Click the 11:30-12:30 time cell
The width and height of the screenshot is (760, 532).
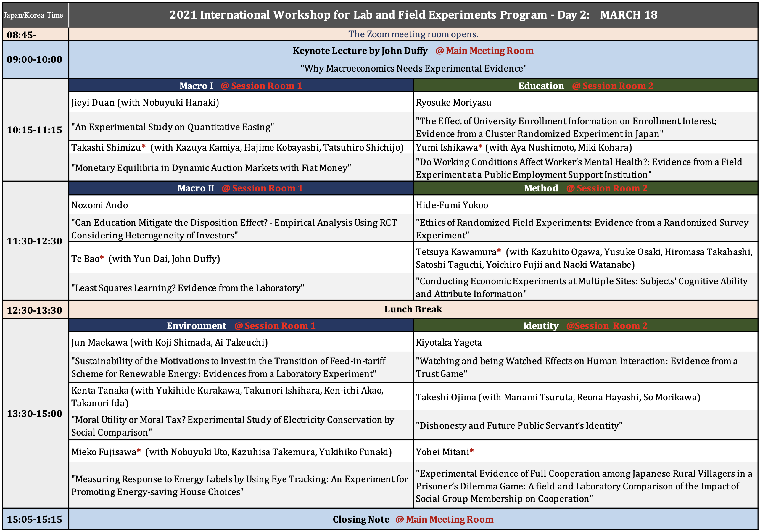point(35,241)
